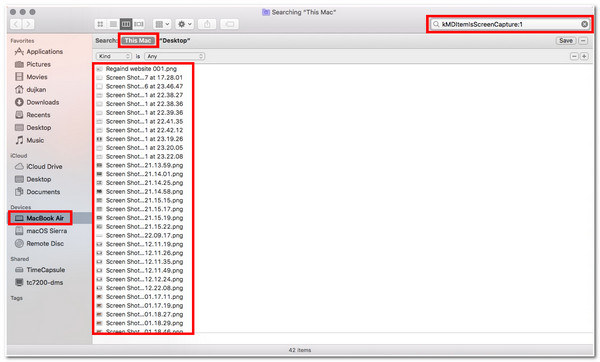Switch to cover flow view
This screenshot has width=600, height=362.
[139, 24]
